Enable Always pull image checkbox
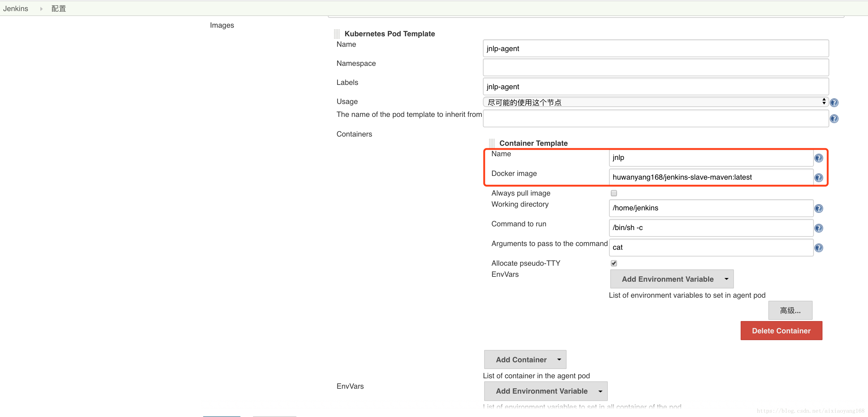This screenshot has width=868, height=417. pyautogui.click(x=614, y=193)
